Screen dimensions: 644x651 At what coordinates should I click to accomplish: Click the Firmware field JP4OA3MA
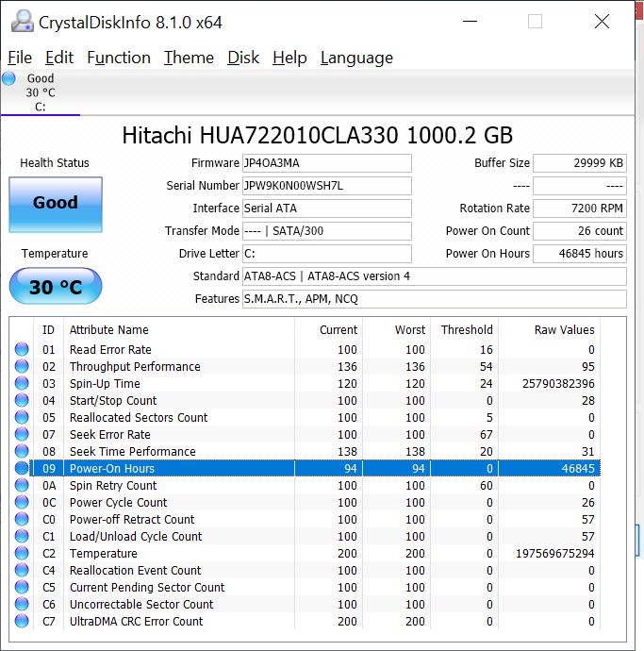point(327,163)
